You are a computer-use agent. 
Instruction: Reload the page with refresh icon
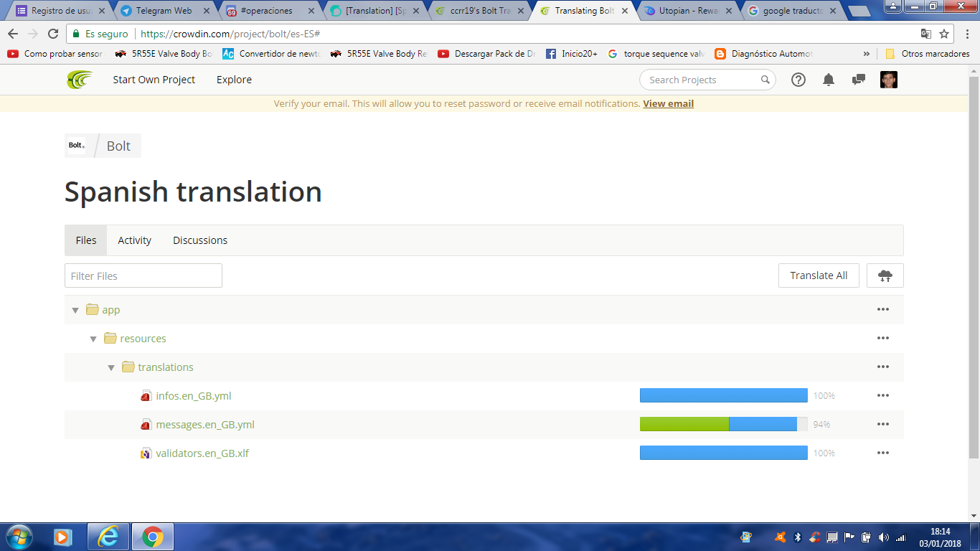point(53,34)
